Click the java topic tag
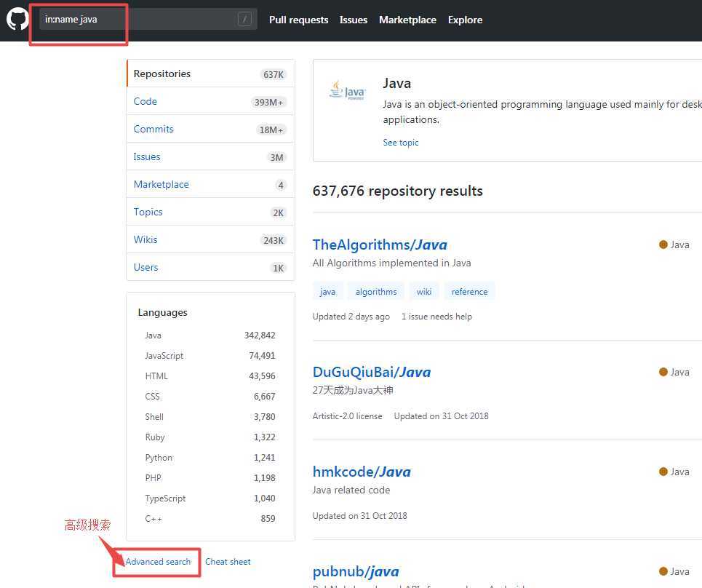This screenshot has width=702, height=588. point(327,292)
